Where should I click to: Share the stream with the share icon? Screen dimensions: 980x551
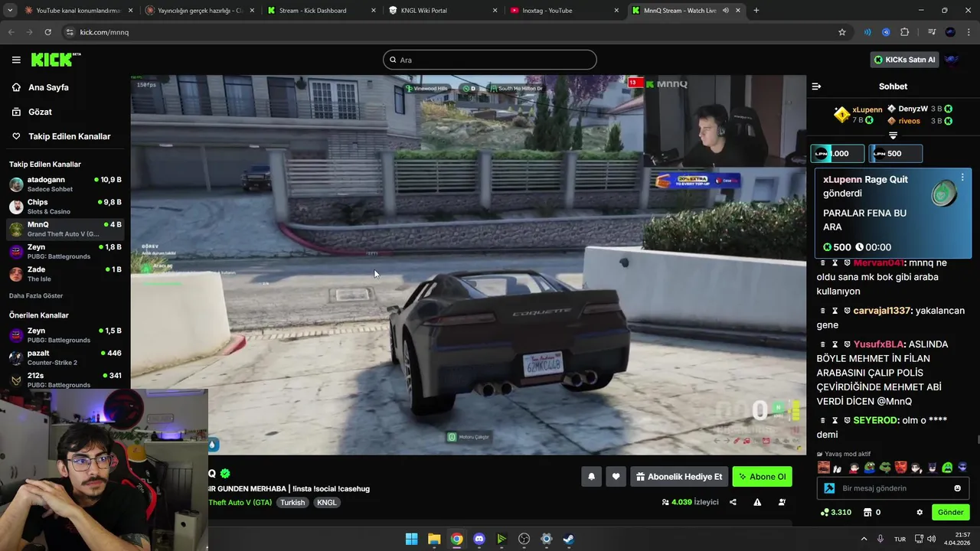pos(733,502)
